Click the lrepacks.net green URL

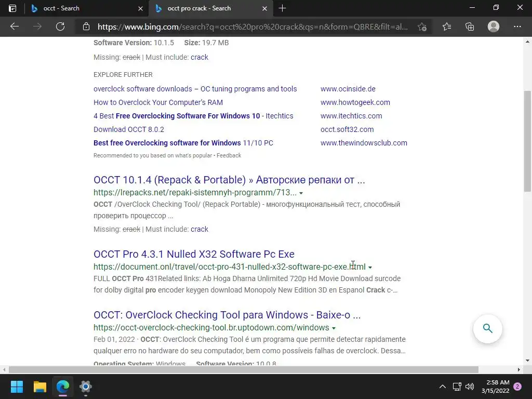pos(195,193)
